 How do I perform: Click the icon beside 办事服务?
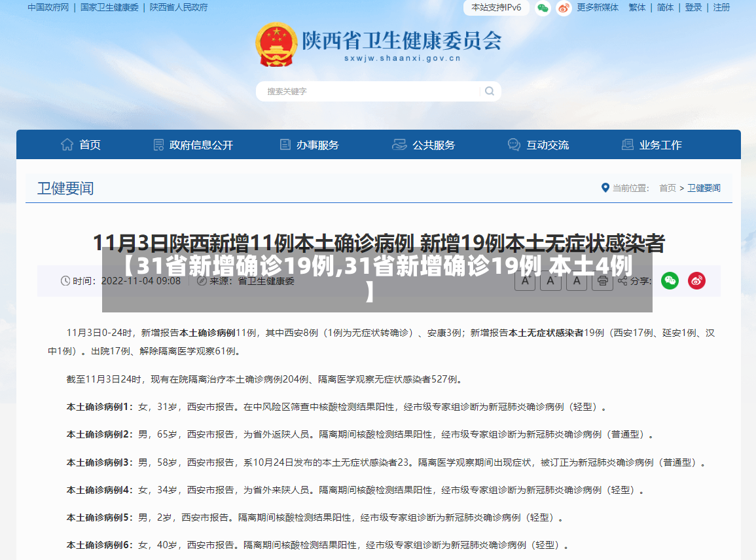(x=285, y=144)
